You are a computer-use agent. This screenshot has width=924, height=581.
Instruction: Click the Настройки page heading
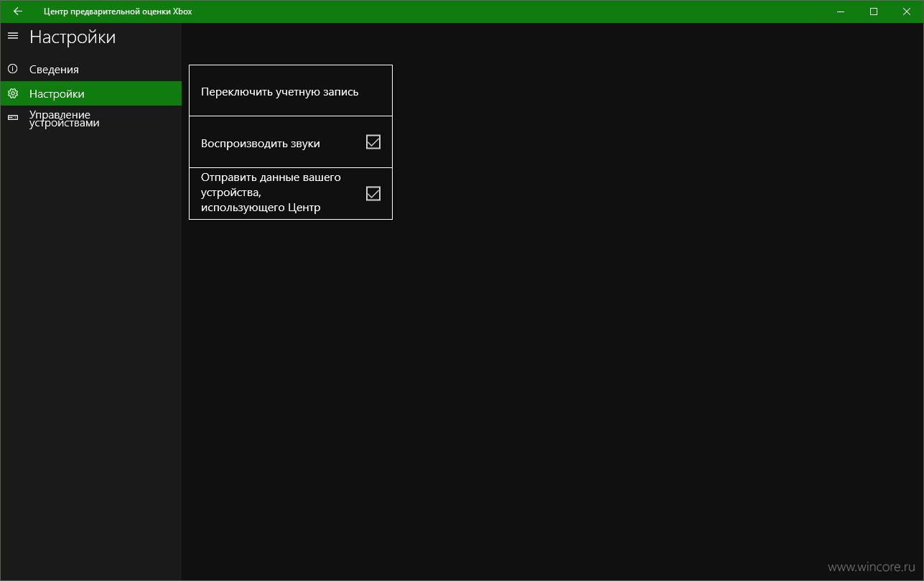click(73, 37)
